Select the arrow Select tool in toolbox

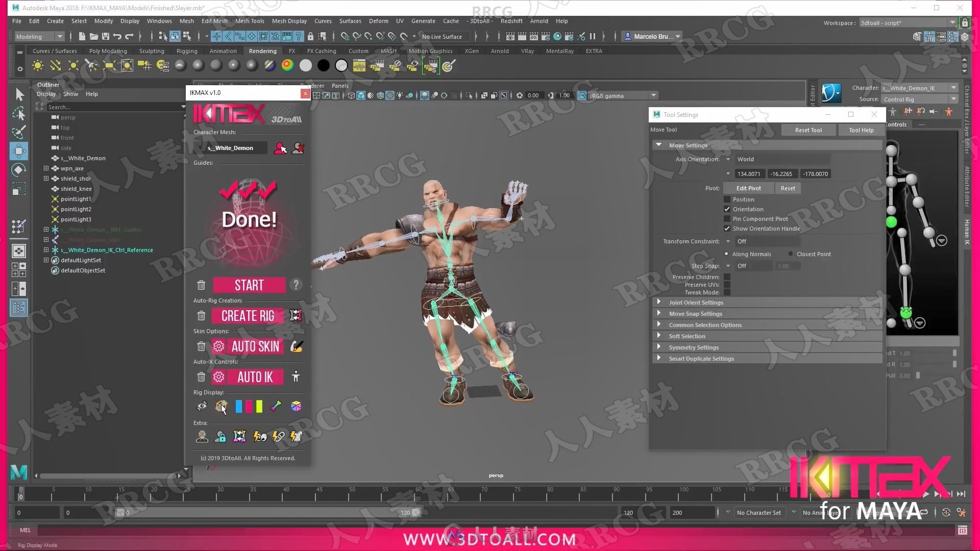(x=19, y=94)
